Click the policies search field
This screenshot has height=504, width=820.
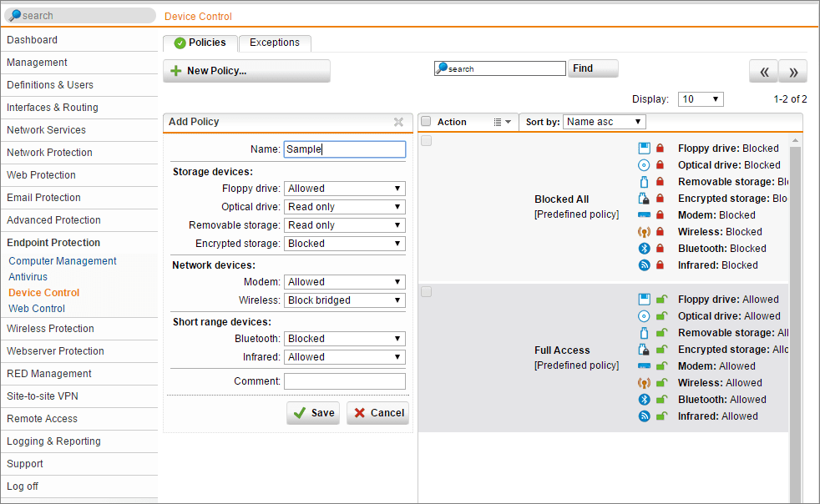[x=500, y=68]
